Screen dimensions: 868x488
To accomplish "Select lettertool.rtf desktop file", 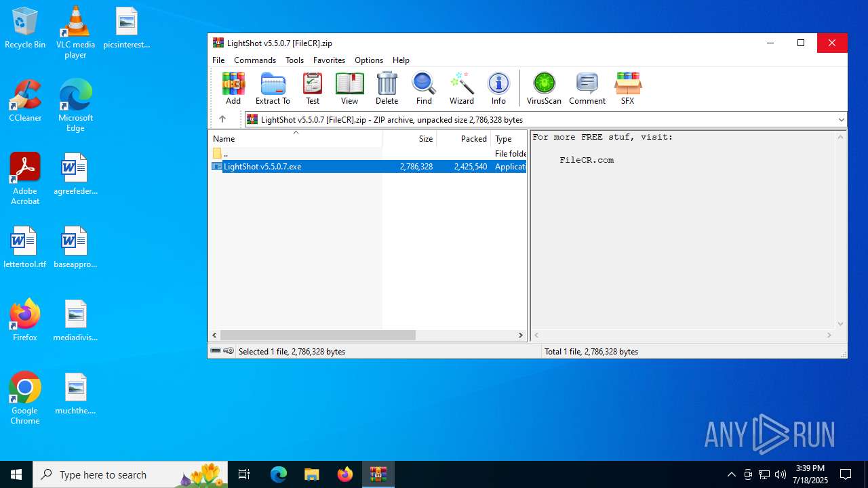I will pos(25,247).
